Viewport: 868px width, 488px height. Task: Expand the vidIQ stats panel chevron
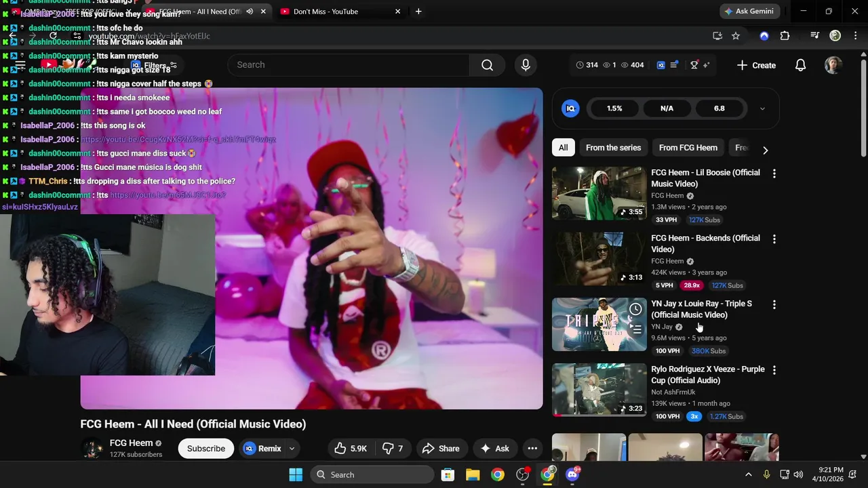pyautogui.click(x=762, y=108)
